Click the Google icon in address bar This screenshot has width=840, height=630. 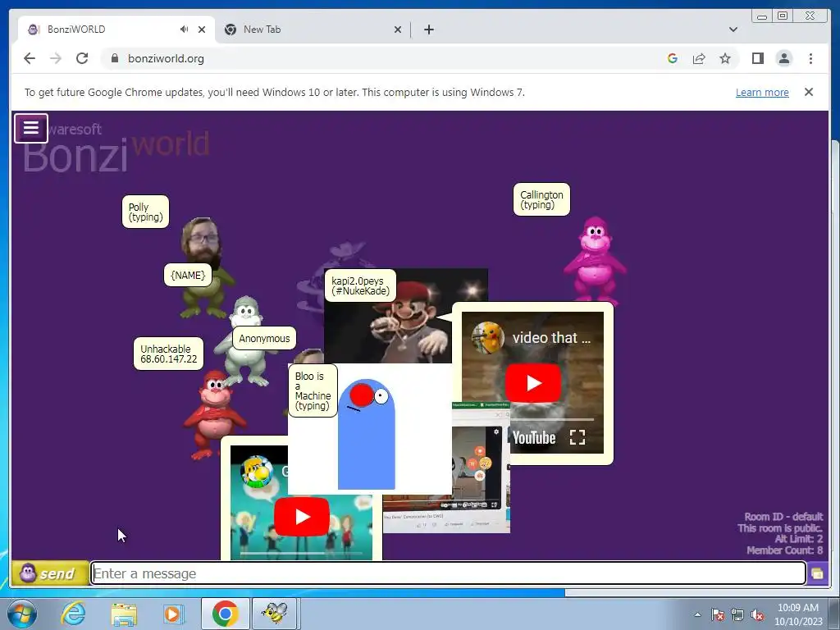click(x=673, y=58)
